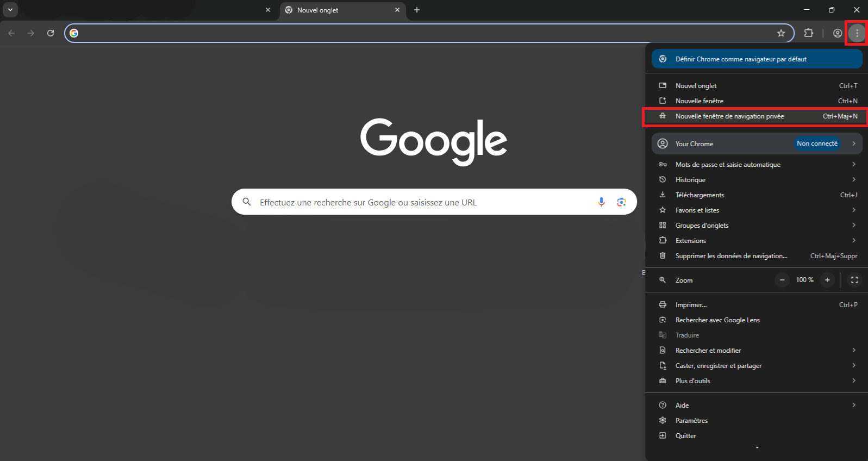Select Nouvel onglet menu entry
The image size is (868, 462).
[757, 86]
